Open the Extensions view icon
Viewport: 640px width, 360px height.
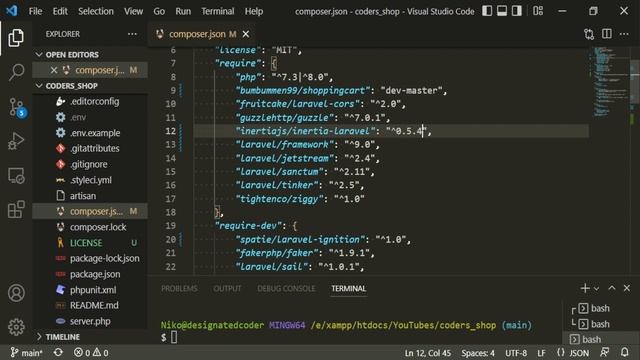tap(16, 209)
